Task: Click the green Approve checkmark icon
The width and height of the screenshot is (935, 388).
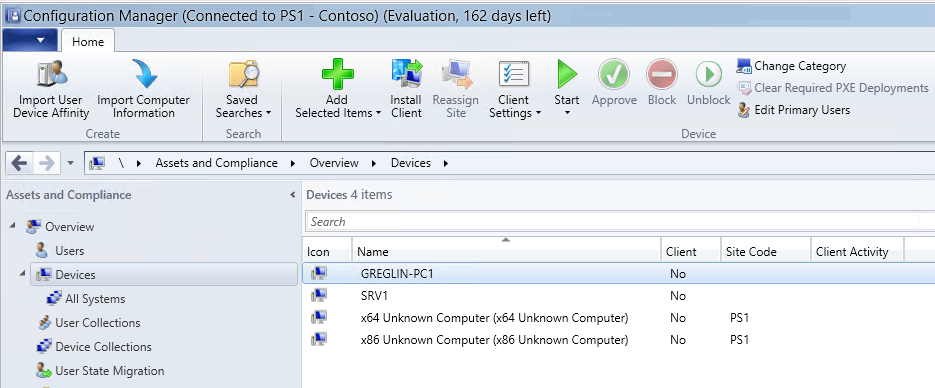Action: click(x=614, y=75)
